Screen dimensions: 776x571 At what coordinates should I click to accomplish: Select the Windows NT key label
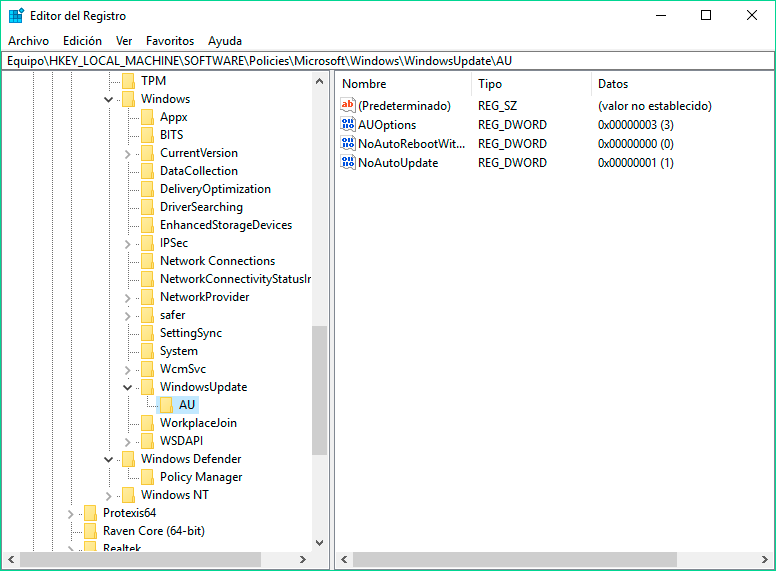click(x=175, y=495)
